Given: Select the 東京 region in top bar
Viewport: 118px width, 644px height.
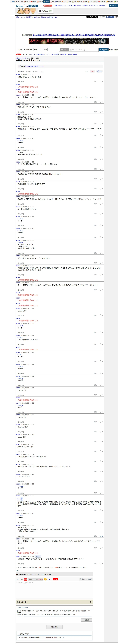Looking at the screenshot, I should [x=52, y=2].
